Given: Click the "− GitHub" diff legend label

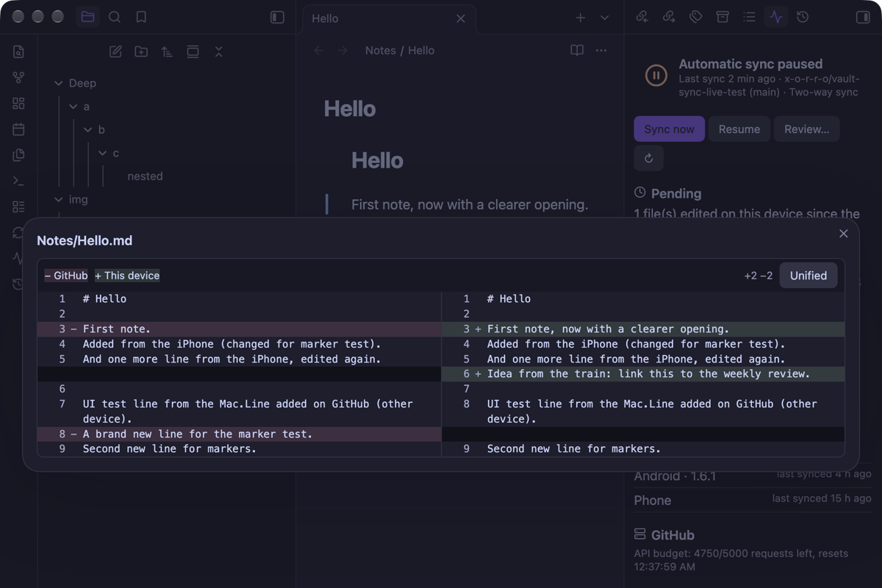Looking at the screenshot, I should pyautogui.click(x=66, y=276).
